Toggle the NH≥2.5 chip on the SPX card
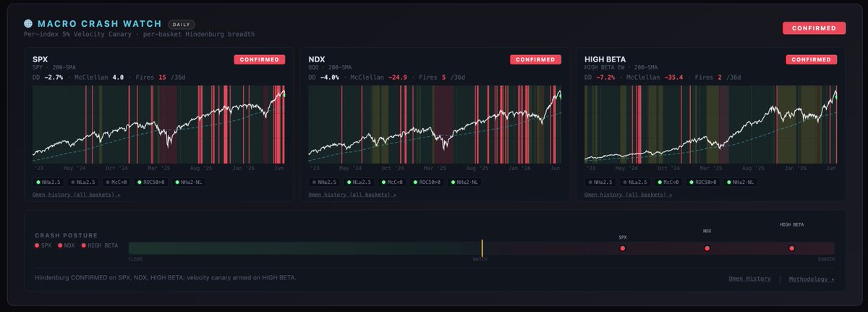 (49, 182)
